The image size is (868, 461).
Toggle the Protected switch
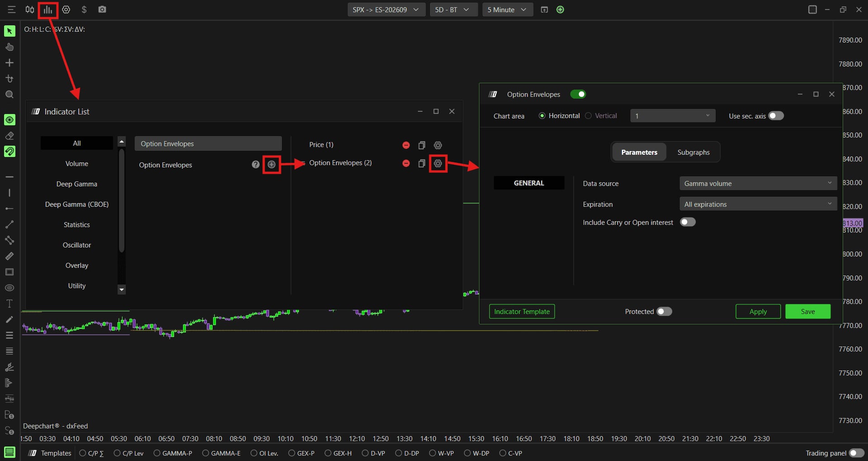click(664, 311)
